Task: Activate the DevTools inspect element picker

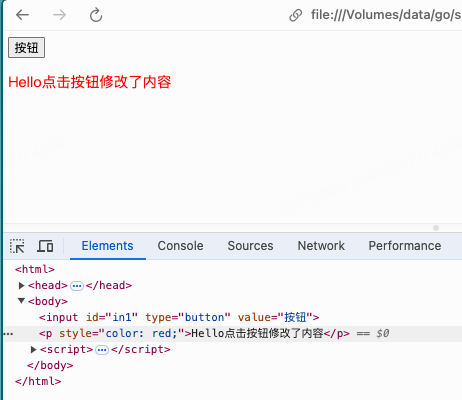Action: pyautogui.click(x=17, y=246)
